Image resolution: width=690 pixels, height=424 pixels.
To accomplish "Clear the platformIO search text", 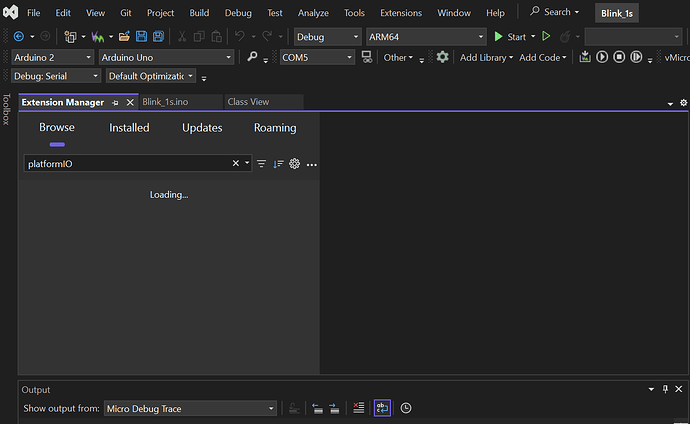I will pos(236,163).
